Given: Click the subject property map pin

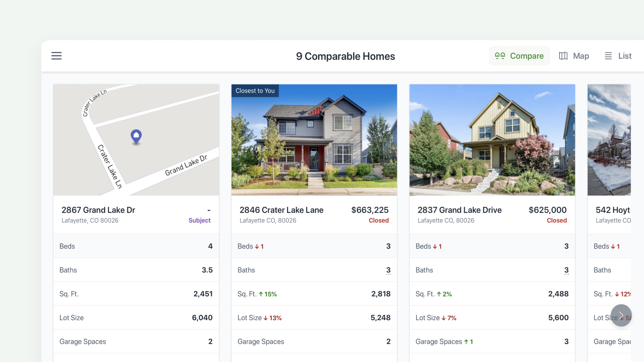Looking at the screenshot, I should 136,137.
